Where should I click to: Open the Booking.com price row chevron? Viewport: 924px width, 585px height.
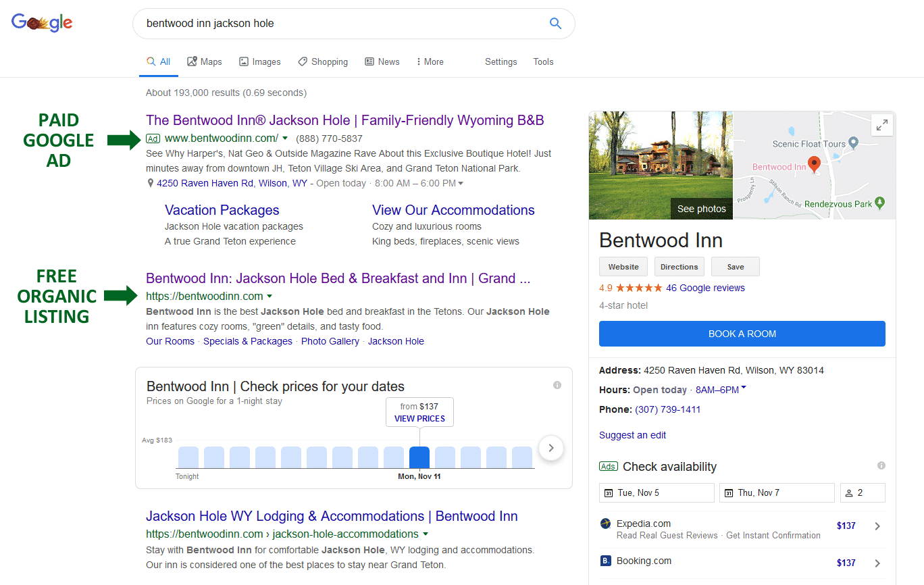(877, 563)
